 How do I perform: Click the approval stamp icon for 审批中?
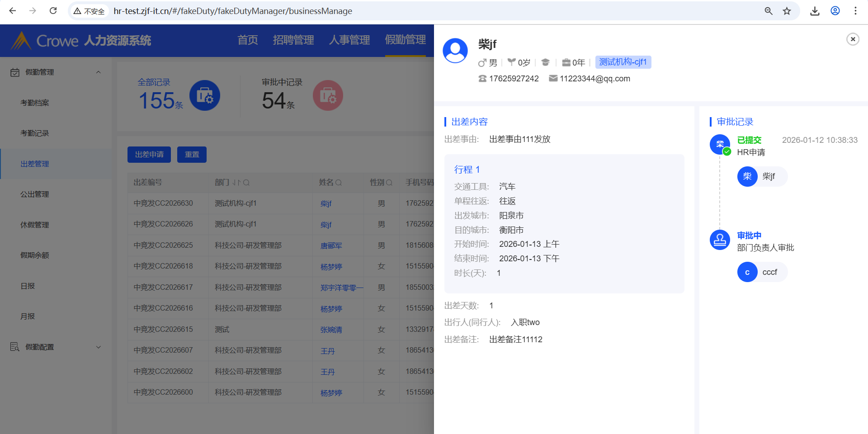coord(720,240)
